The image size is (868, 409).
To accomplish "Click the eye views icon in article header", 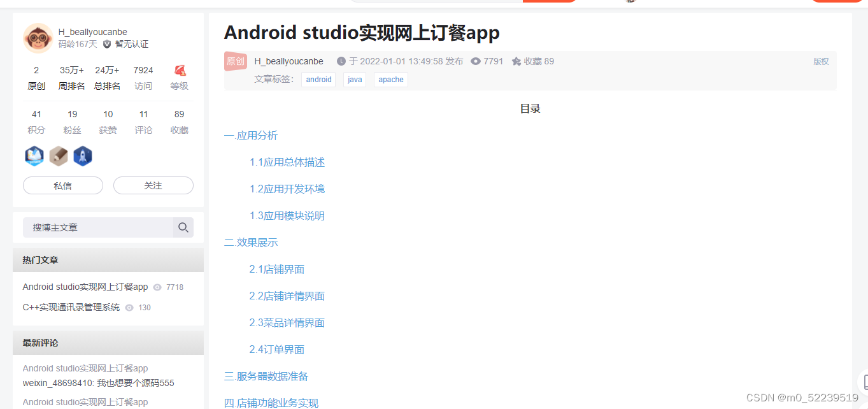I will pyautogui.click(x=476, y=61).
